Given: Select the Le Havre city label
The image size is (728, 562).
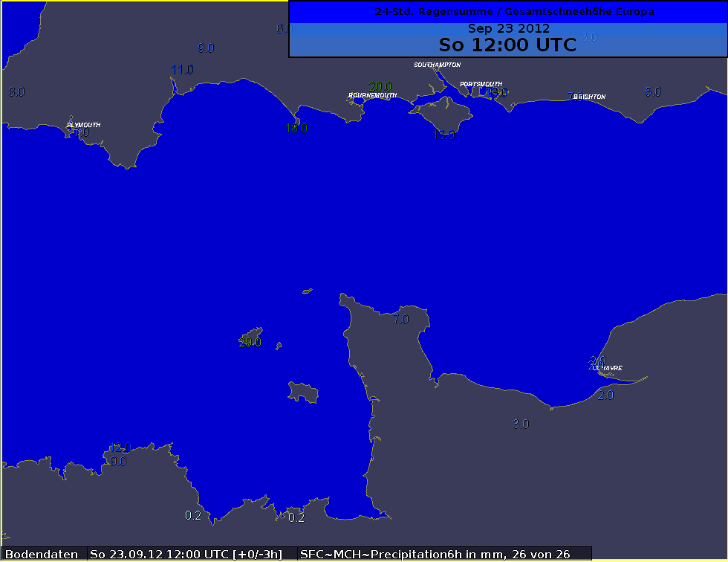Looking at the screenshot, I should [x=609, y=368].
